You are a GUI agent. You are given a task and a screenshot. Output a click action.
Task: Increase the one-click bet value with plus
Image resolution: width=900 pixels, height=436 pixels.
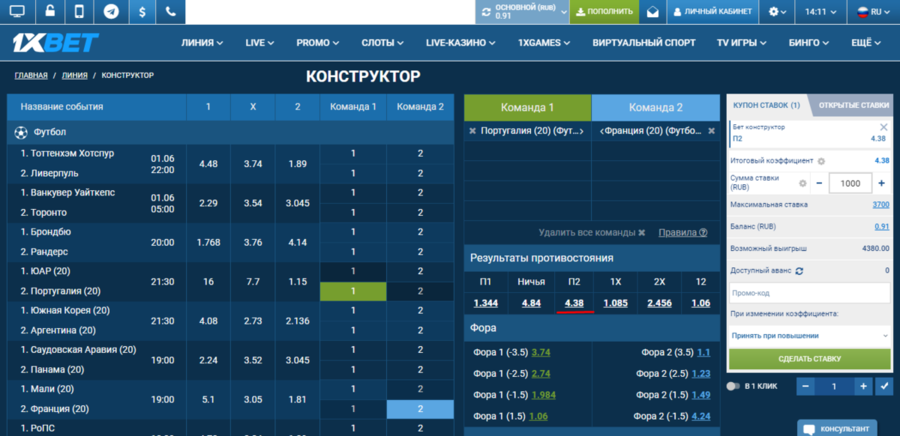863,387
